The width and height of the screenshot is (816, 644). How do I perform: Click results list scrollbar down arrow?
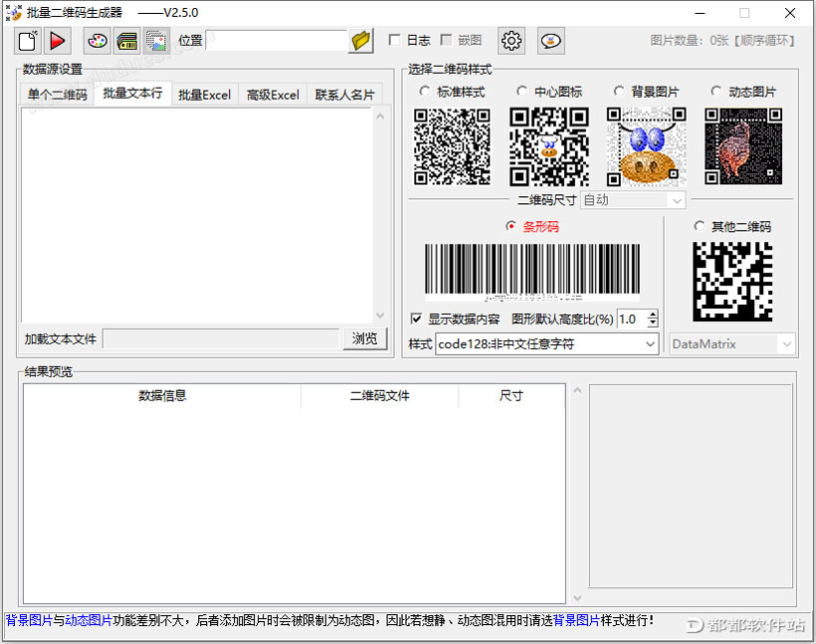coord(577,597)
